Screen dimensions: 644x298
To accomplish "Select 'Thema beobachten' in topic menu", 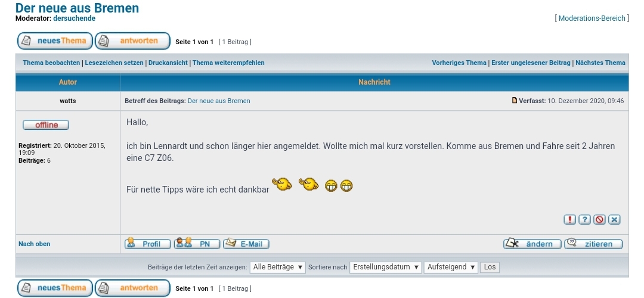I will 51,63.
